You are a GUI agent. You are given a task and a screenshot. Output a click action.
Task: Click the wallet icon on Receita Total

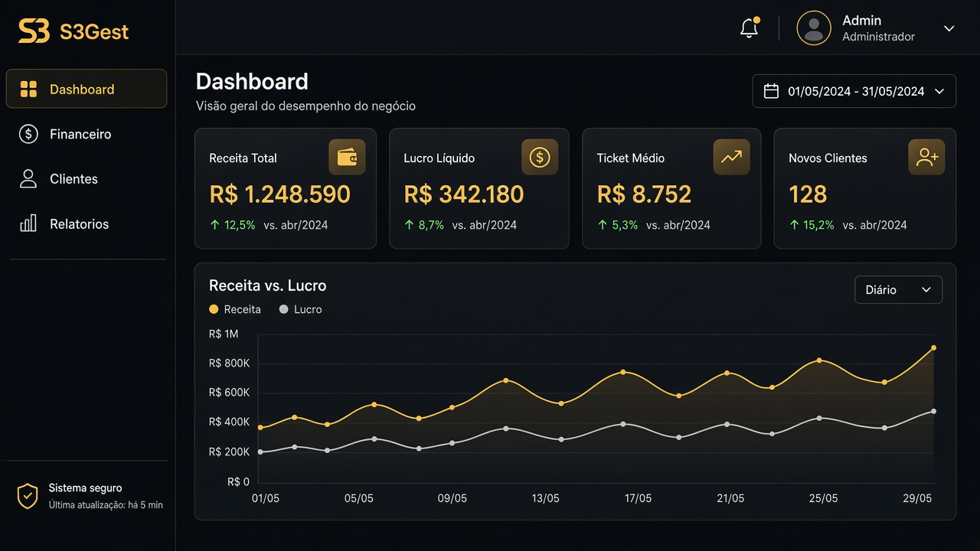coord(347,157)
